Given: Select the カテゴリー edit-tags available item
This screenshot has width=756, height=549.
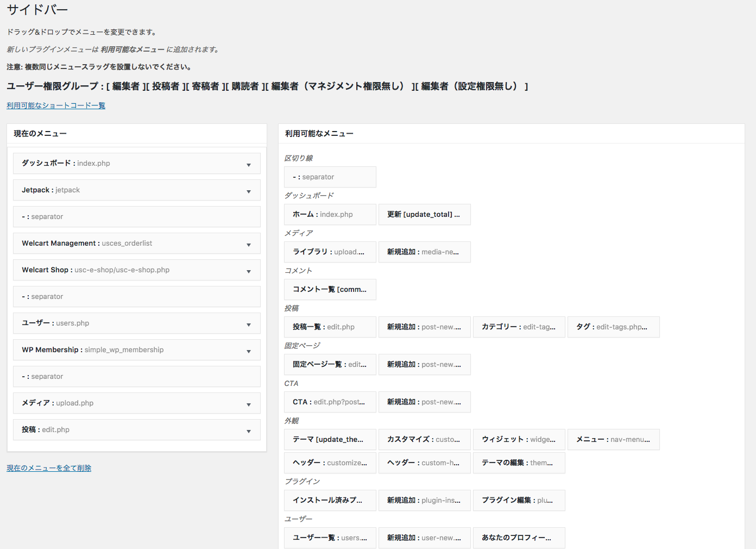Looking at the screenshot, I should (519, 327).
